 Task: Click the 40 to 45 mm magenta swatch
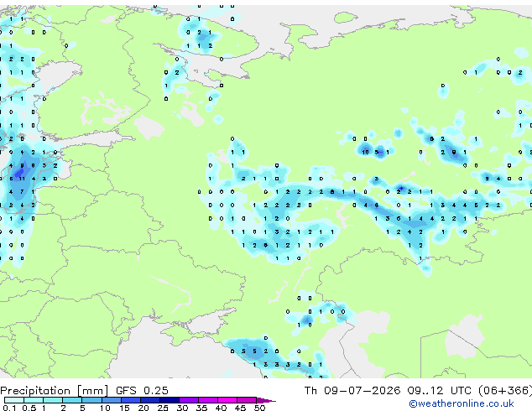(x=227, y=400)
